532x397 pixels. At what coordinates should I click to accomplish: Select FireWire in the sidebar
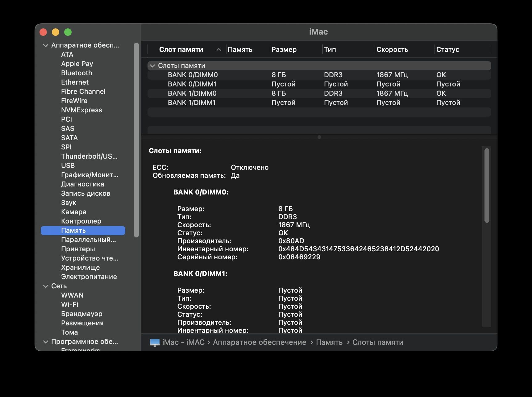[74, 101]
